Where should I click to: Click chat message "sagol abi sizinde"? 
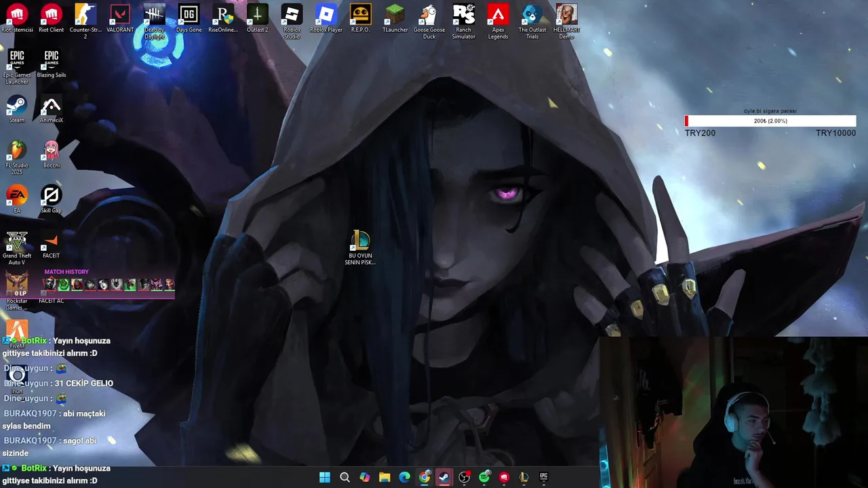pos(51,447)
